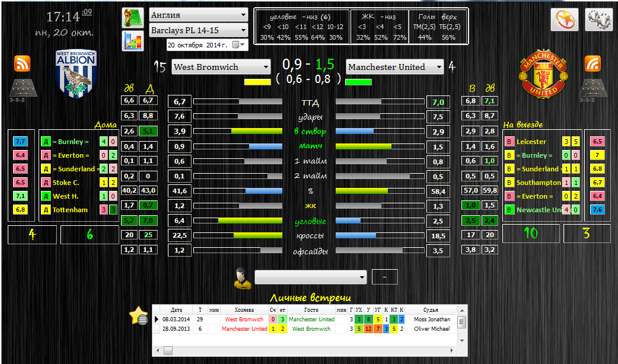The height and width of the screenshot is (364, 618).
Task: Click the table's vertical scrollbar down arrow
Action: coord(463,341)
